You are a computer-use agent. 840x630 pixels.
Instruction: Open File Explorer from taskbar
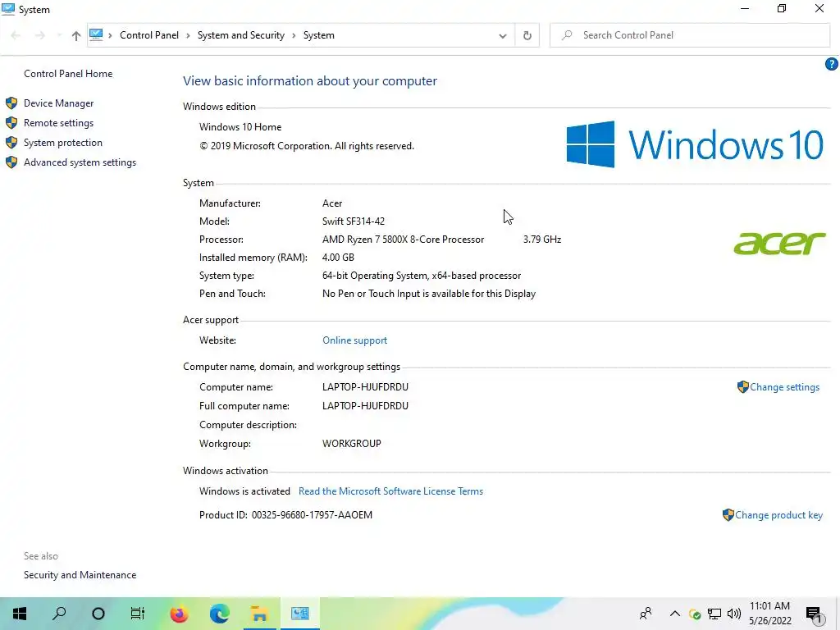pos(259,614)
